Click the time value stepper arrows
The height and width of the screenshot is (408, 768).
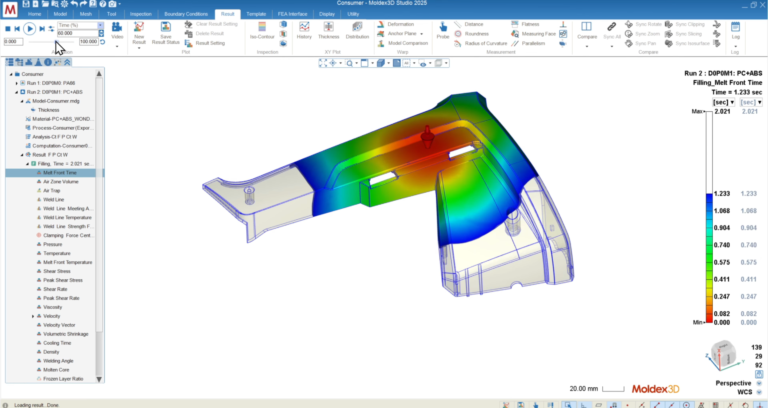pos(101,33)
